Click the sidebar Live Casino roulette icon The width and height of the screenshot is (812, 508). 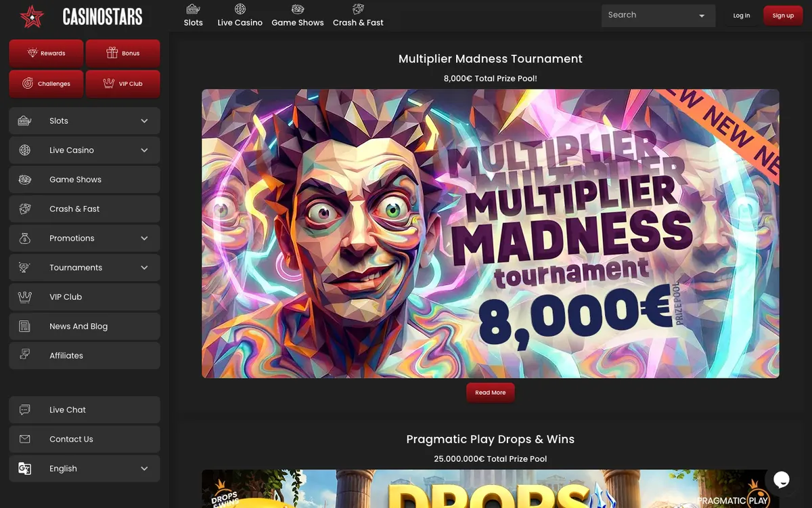coord(25,150)
